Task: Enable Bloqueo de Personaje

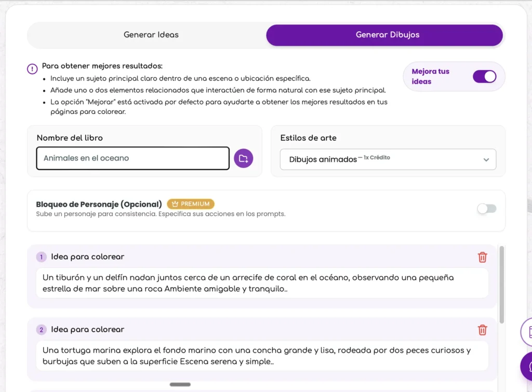Action: (486, 208)
